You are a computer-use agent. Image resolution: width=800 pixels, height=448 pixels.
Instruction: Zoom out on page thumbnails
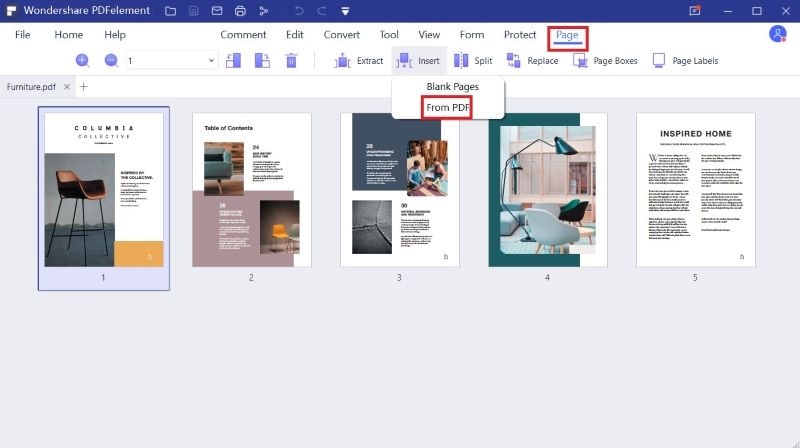pyautogui.click(x=111, y=61)
